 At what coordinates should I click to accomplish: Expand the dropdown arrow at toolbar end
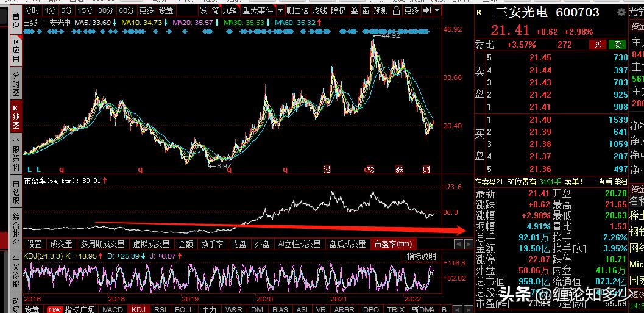(x=437, y=10)
